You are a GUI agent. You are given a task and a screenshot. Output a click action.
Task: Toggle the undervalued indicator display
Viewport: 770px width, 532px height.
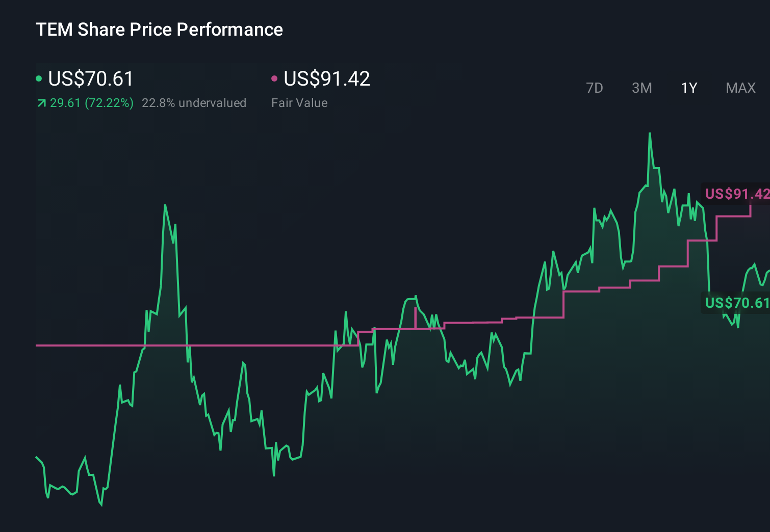(194, 102)
